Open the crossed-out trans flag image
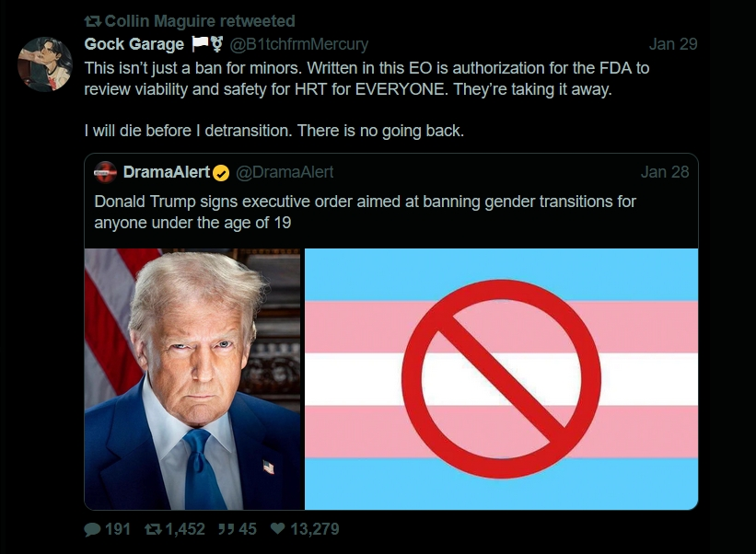 [x=502, y=379]
